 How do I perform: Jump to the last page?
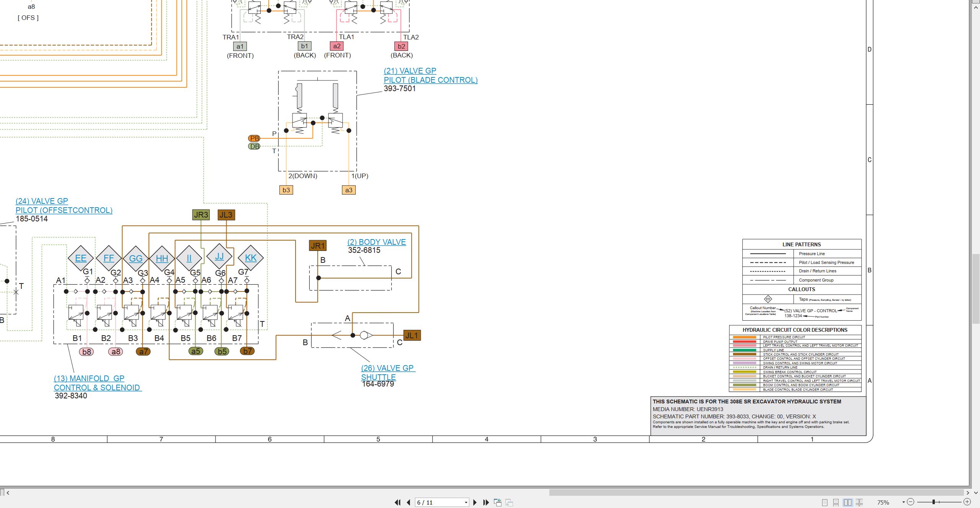click(x=486, y=502)
